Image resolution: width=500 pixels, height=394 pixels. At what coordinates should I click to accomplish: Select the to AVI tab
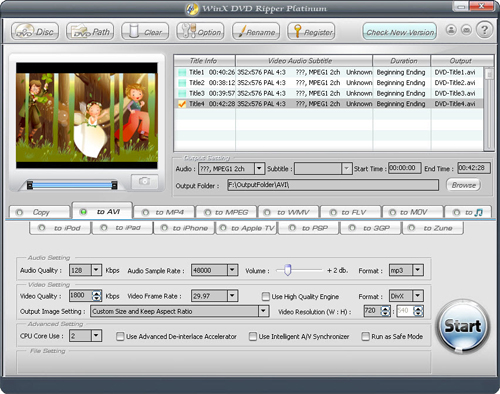102,212
